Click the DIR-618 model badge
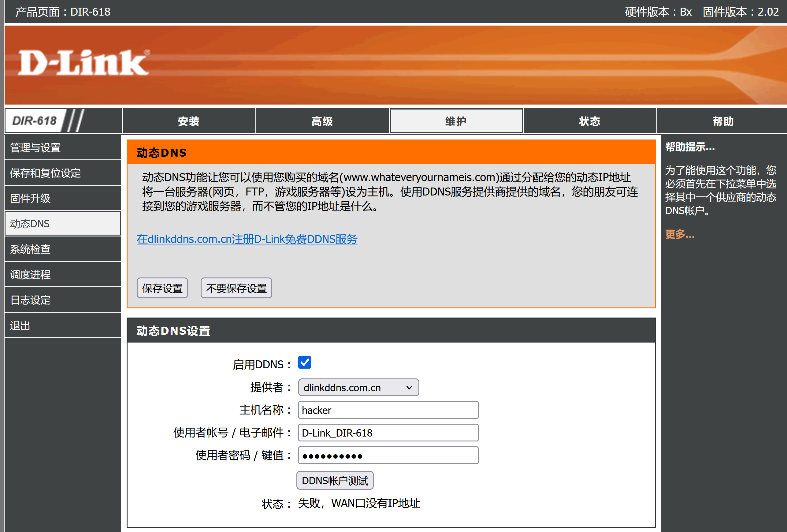Image resolution: width=787 pixels, height=532 pixels. click(35, 121)
